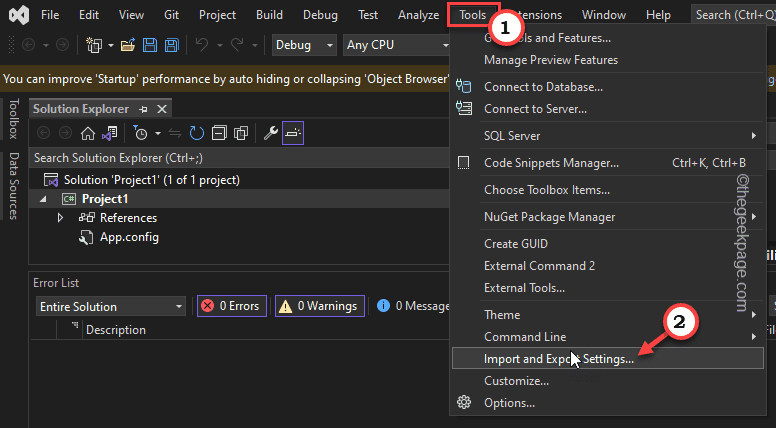Click the Redo toolbar icon
The height and width of the screenshot is (428, 776).
click(x=237, y=45)
